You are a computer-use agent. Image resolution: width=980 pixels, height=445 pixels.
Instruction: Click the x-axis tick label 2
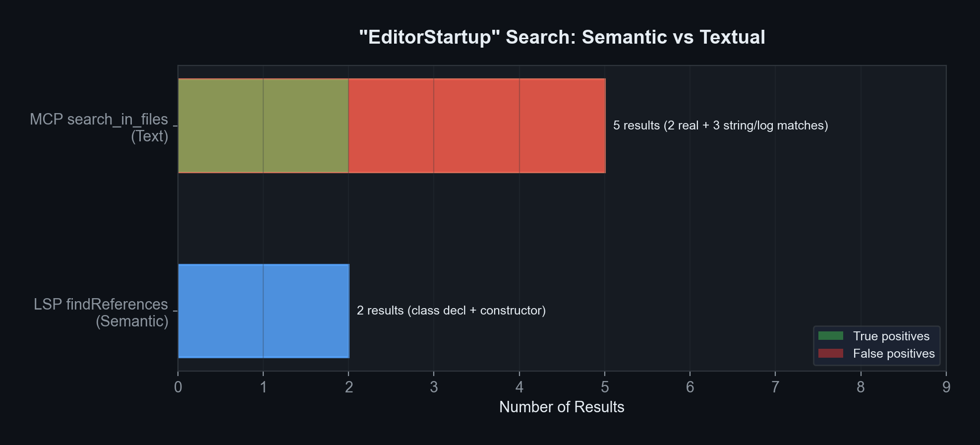[349, 387]
